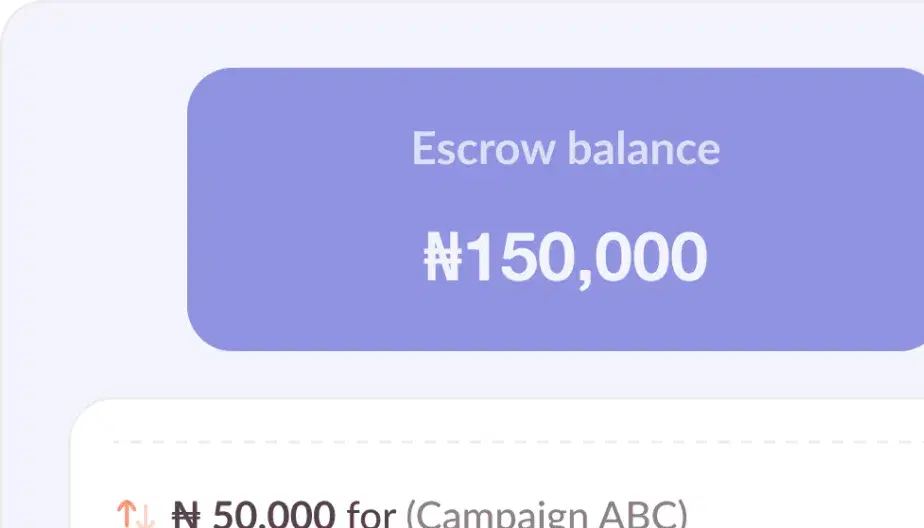Click the "ABC)" text in transaction row
This screenshot has width=924, height=528.
pos(649,515)
